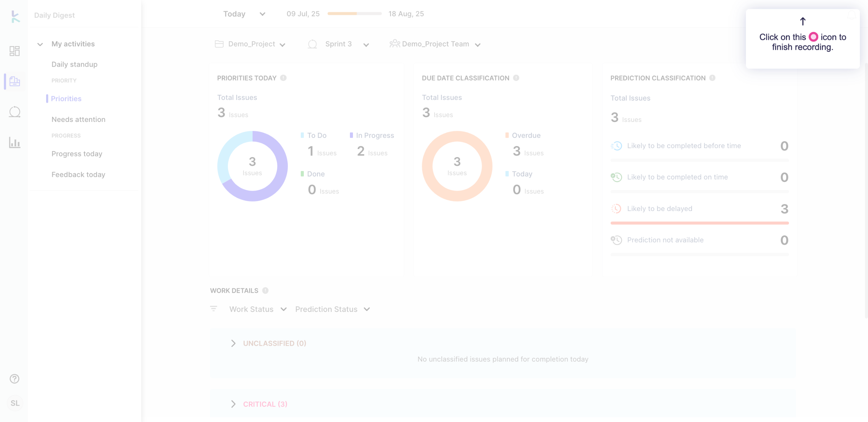Click the sprint date progress bar
Image resolution: width=868 pixels, height=422 pixels.
click(x=354, y=14)
